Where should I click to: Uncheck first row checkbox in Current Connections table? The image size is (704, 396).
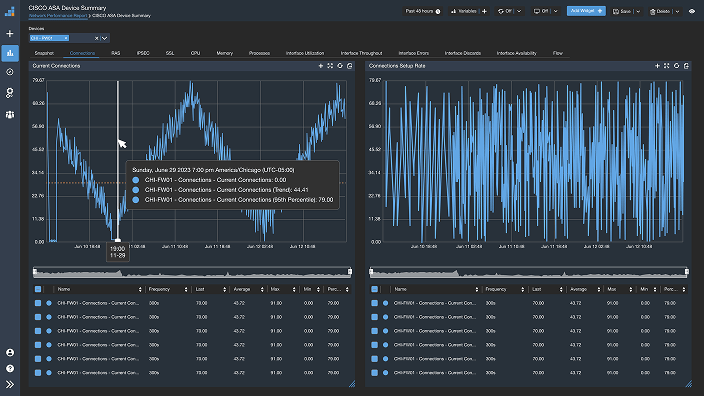click(38, 303)
